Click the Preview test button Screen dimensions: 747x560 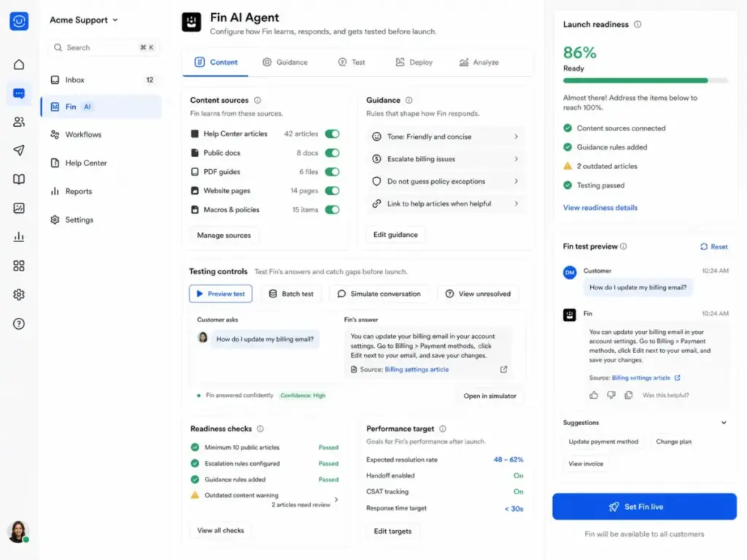[x=220, y=294]
